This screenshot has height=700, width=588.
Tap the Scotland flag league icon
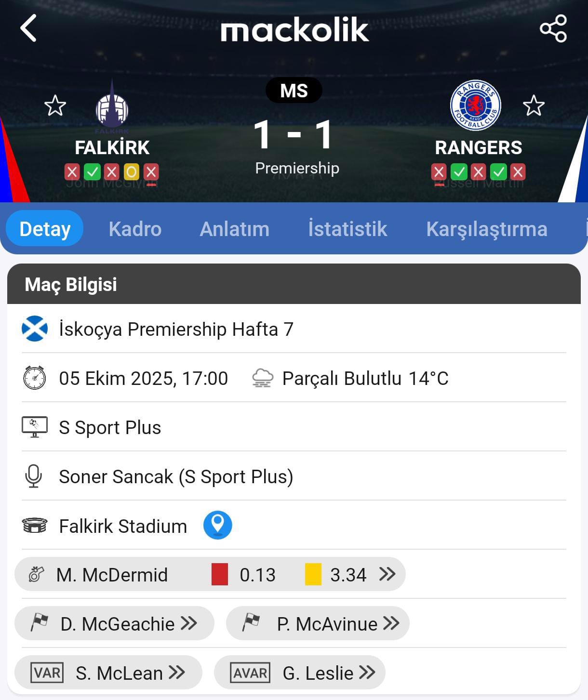pos(35,329)
